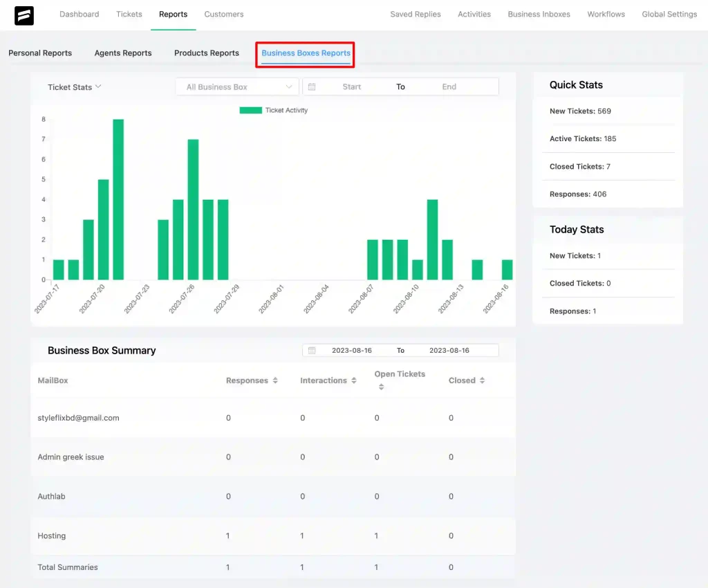Click New Tickets: 569 quick stat

580,111
